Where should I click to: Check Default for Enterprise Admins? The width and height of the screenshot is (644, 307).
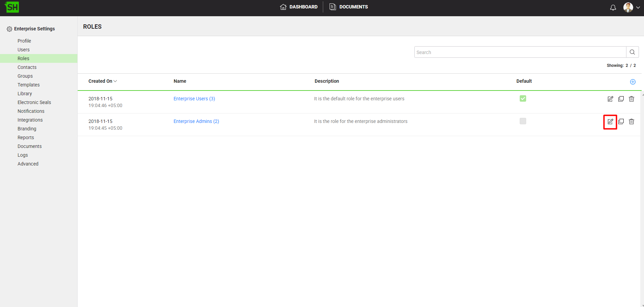pos(523,121)
